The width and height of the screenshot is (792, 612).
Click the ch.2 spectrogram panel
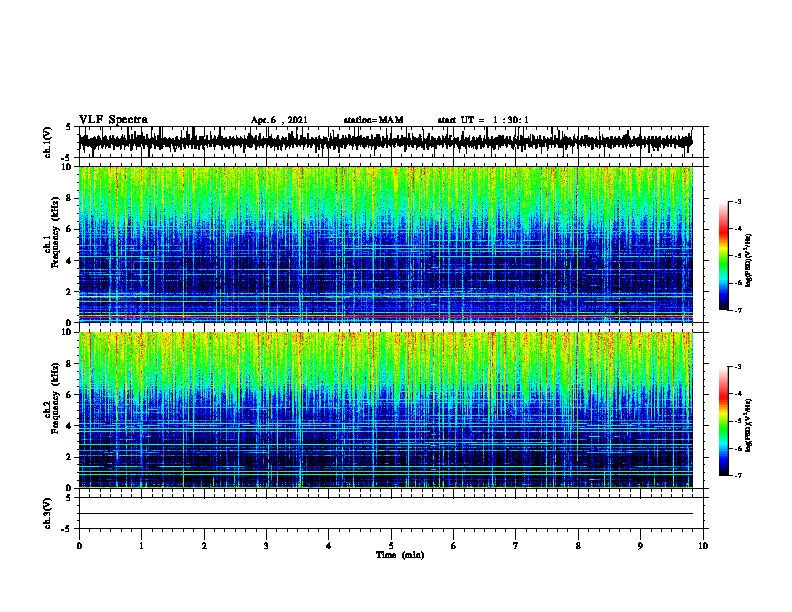point(385,410)
